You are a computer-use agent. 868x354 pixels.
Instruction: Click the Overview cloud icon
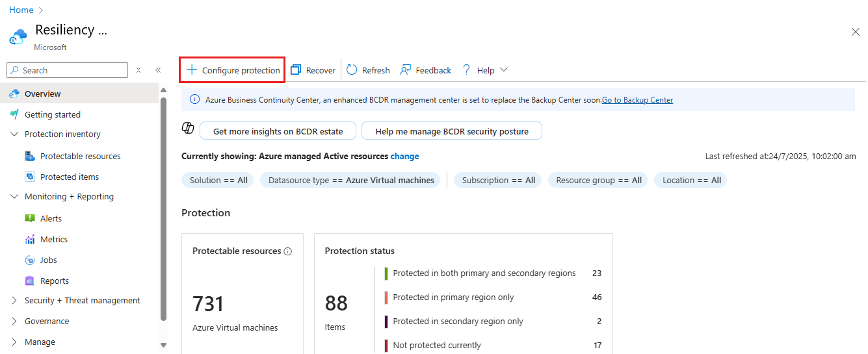[x=15, y=94]
